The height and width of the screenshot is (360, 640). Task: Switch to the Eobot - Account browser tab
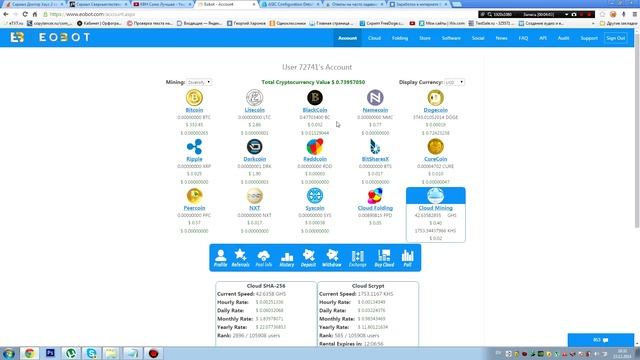tap(227, 4)
